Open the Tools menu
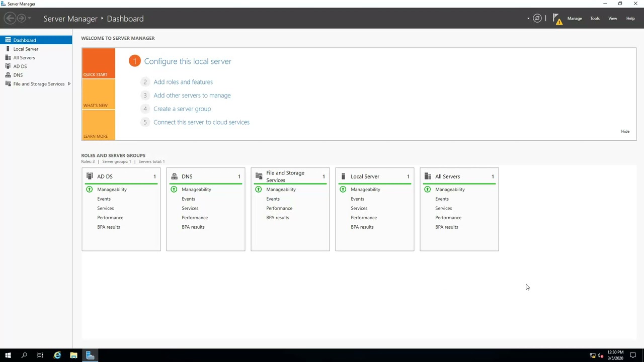The width and height of the screenshot is (644, 362). tap(595, 19)
